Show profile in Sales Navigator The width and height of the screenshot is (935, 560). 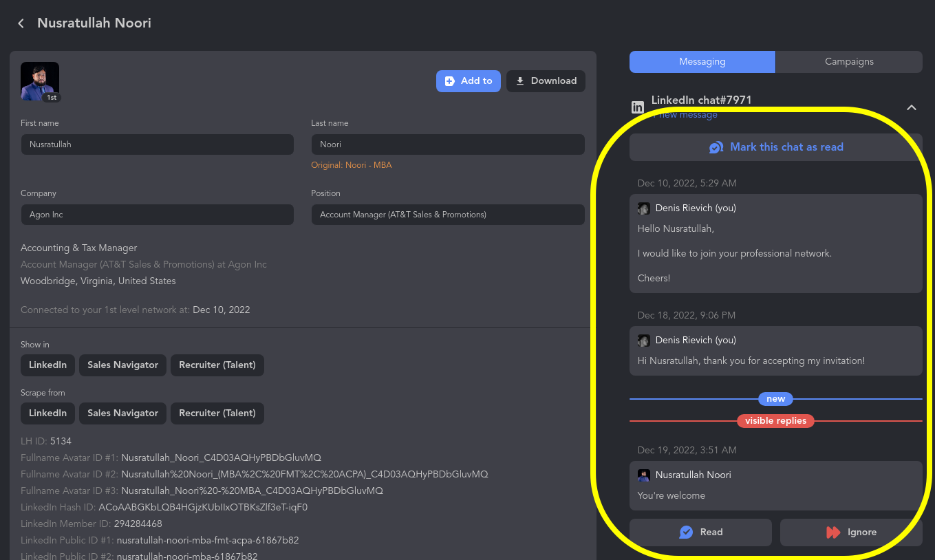coord(123,365)
